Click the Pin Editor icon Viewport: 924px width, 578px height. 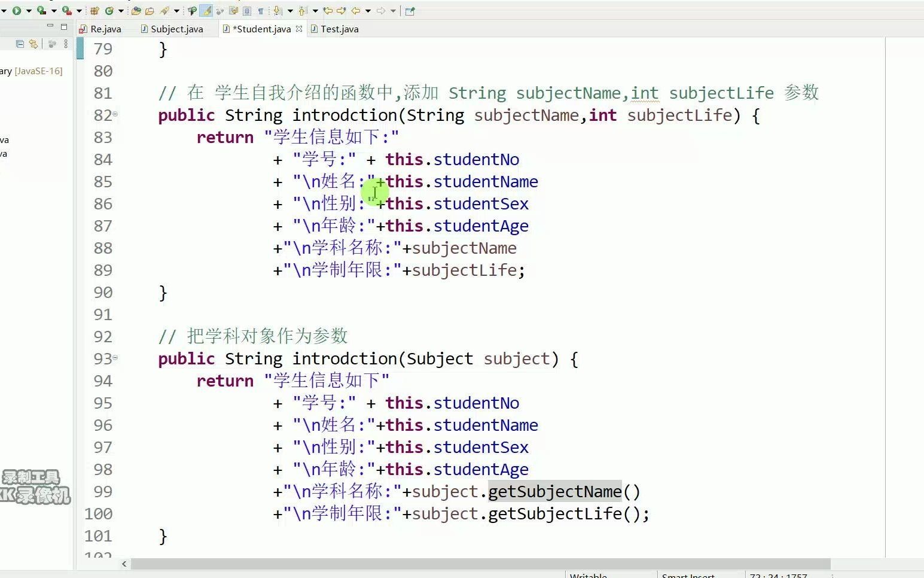410,11
